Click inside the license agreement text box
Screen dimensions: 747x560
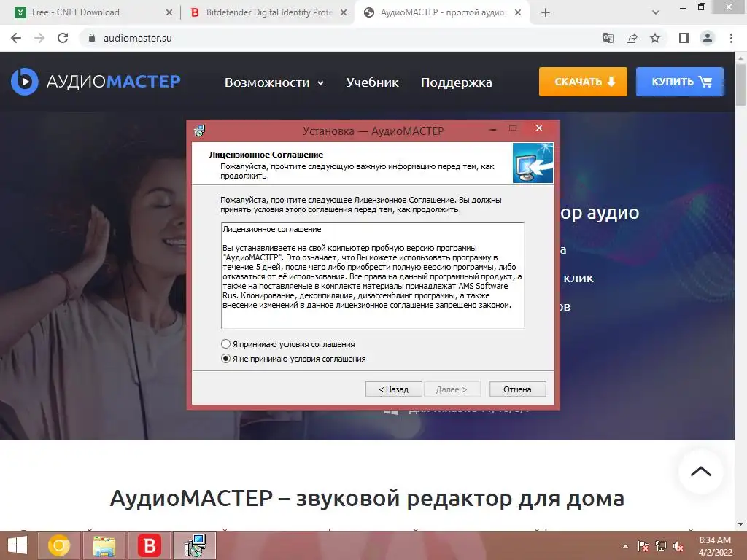(373, 275)
